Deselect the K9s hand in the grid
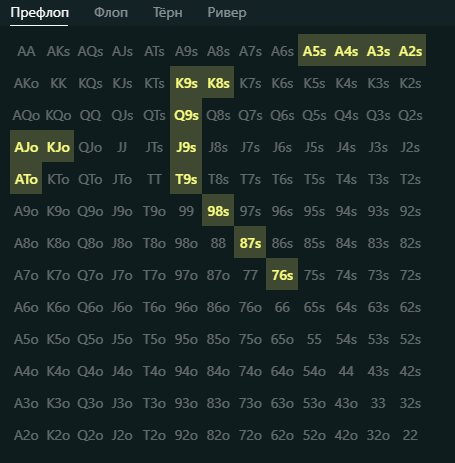The height and width of the screenshot is (463, 455). (186, 83)
